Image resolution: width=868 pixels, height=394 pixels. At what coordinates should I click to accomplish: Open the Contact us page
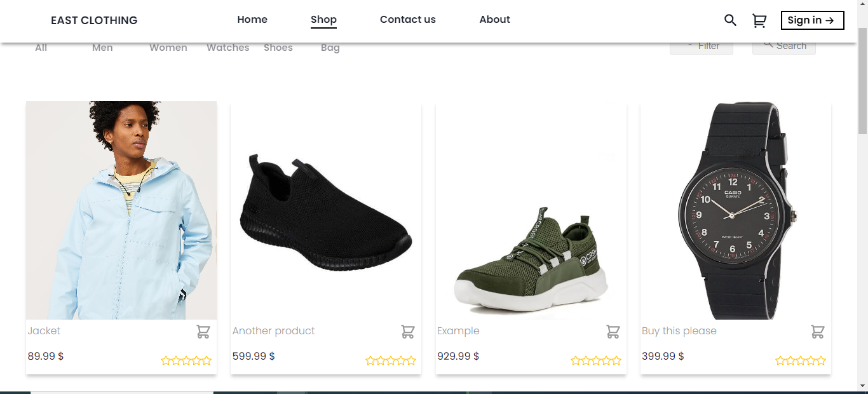pyautogui.click(x=407, y=20)
